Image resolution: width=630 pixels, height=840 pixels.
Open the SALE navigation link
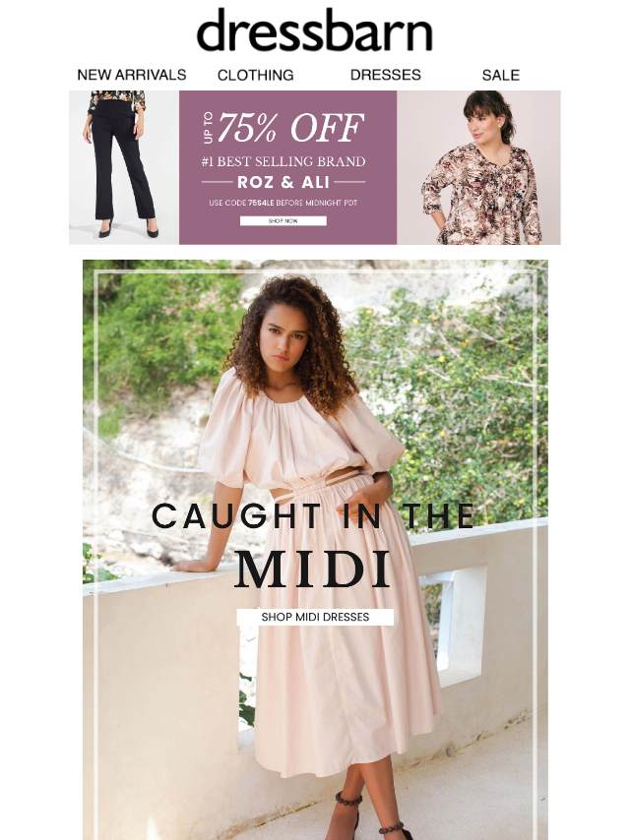click(501, 75)
